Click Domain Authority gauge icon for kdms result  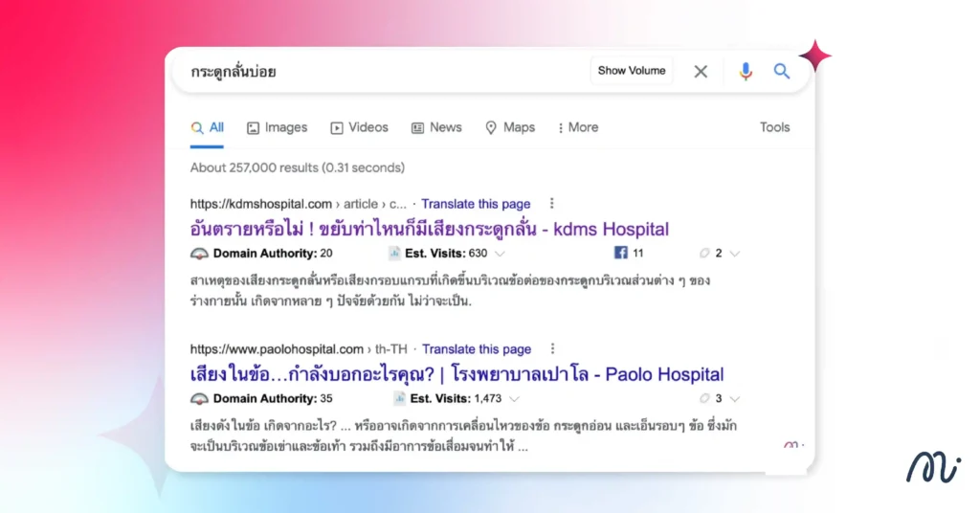(199, 253)
